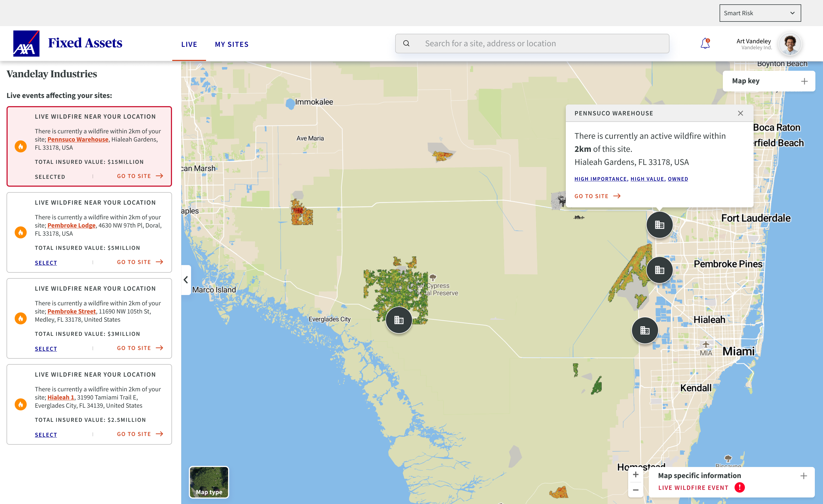Zoom in on the map
The image size is (823, 504).
[x=636, y=475]
